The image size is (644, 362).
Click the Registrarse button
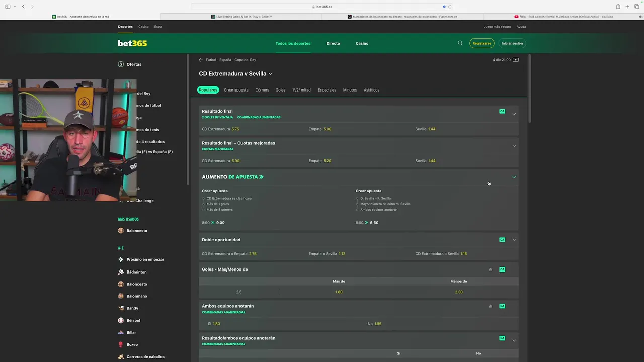[x=482, y=43]
